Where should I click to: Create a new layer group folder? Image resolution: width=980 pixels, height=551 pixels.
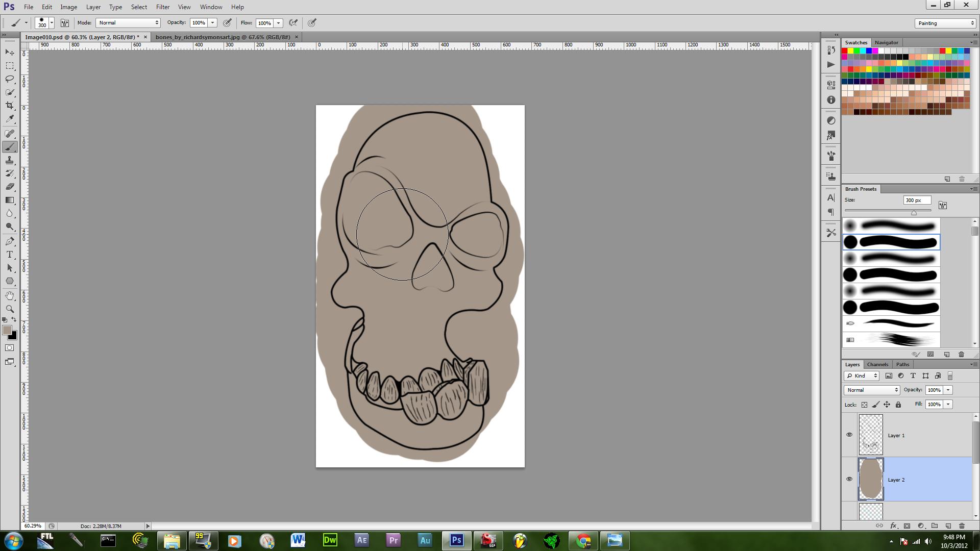tap(935, 525)
